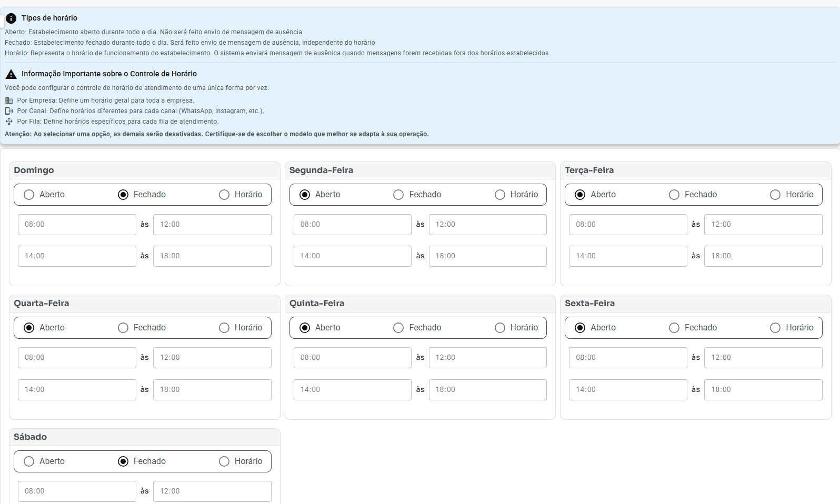Click Sexta-Feira's 18:00 time field
This screenshot has width=840, height=504.
pyautogui.click(x=763, y=390)
